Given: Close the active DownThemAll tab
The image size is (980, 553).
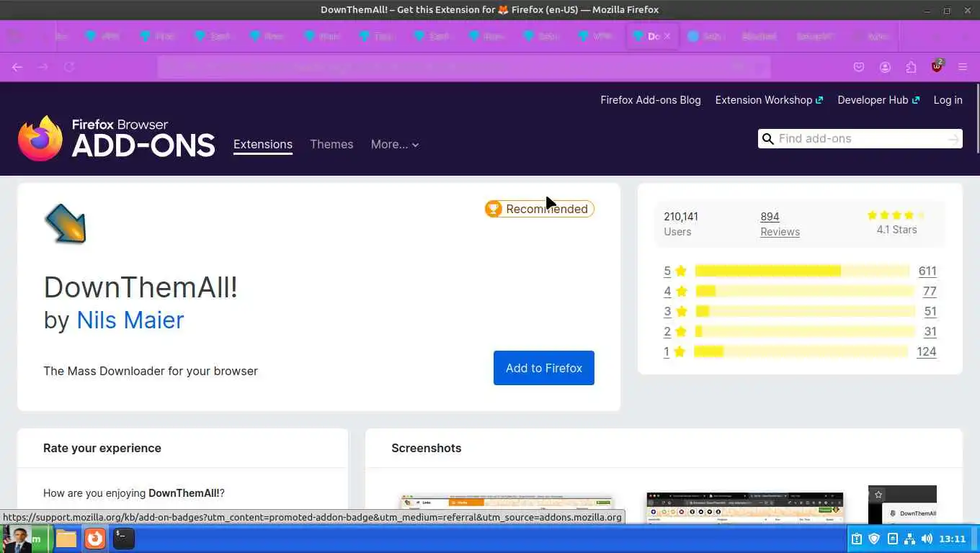Looking at the screenshot, I should click(667, 36).
